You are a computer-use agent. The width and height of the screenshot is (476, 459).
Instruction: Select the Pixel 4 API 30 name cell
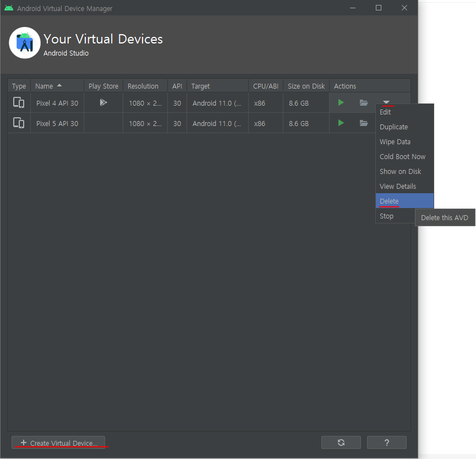pyautogui.click(x=57, y=103)
